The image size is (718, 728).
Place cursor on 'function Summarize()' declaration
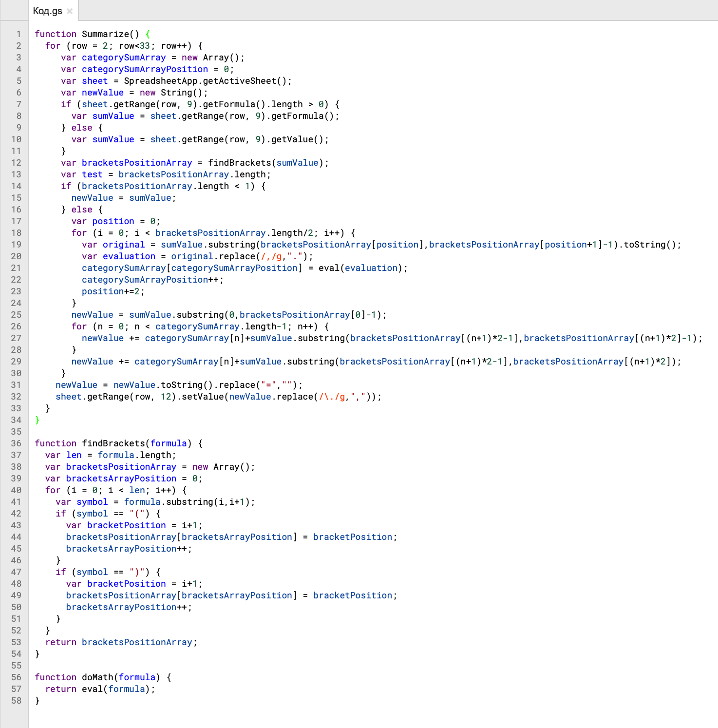click(87, 34)
